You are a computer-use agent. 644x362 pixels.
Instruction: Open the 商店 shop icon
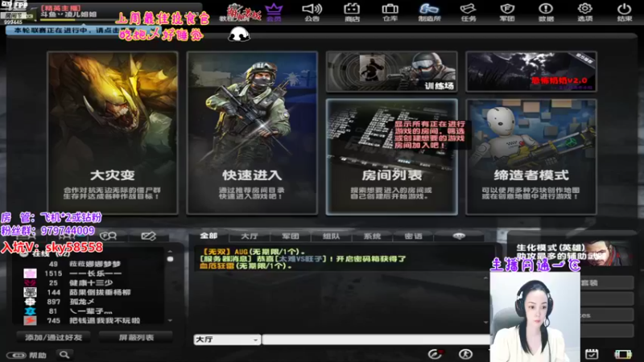[x=352, y=12]
